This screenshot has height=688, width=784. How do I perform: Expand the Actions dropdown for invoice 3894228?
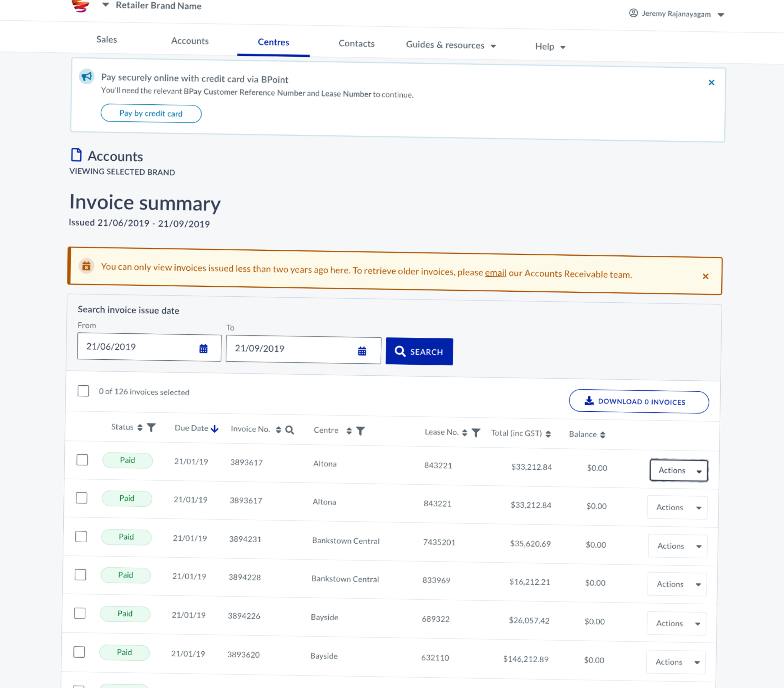(677, 584)
